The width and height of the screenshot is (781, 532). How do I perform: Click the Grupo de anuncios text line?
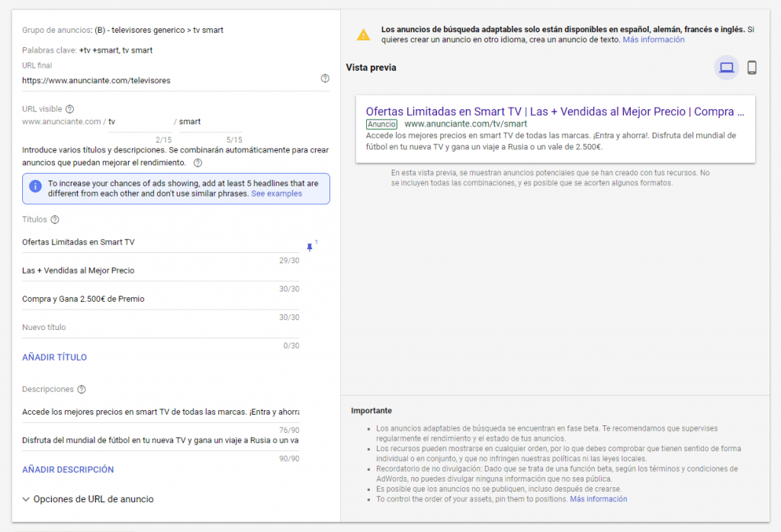[x=123, y=30]
